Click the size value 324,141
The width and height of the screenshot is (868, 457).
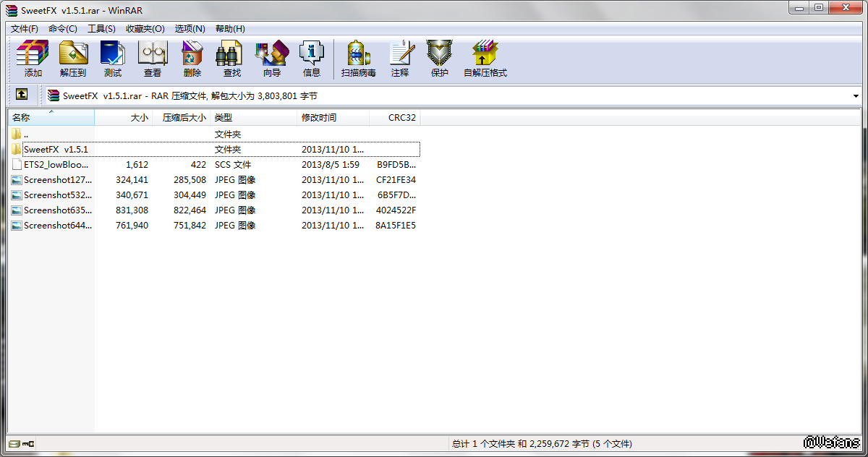(132, 179)
